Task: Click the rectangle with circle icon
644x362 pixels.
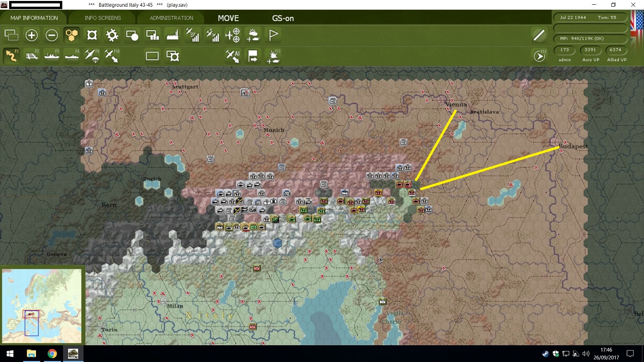Action: pos(132,35)
